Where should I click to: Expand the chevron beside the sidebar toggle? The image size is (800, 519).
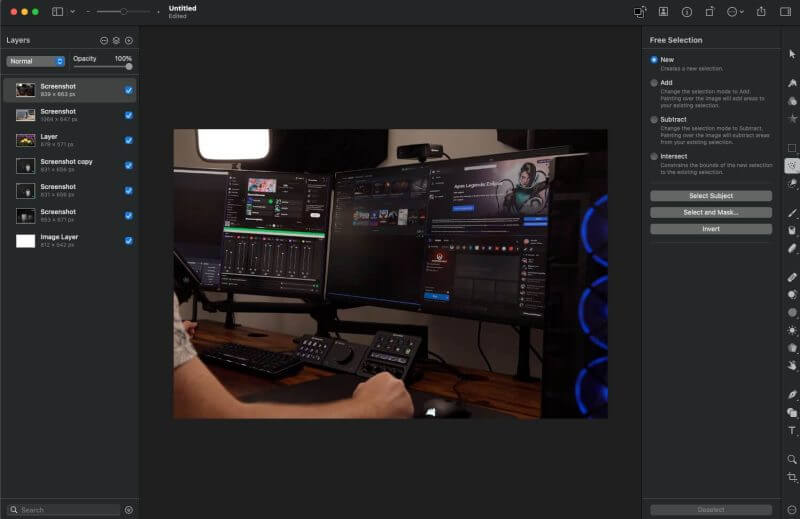click(x=72, y=11)
